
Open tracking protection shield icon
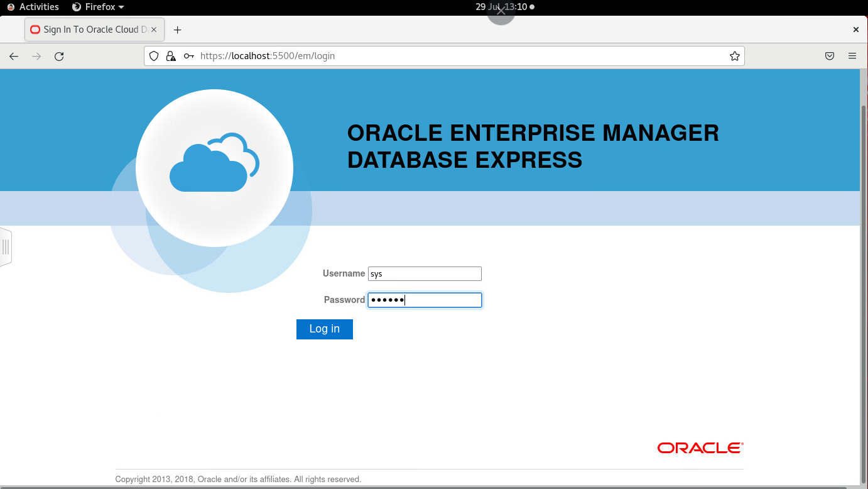coord(154,56)
